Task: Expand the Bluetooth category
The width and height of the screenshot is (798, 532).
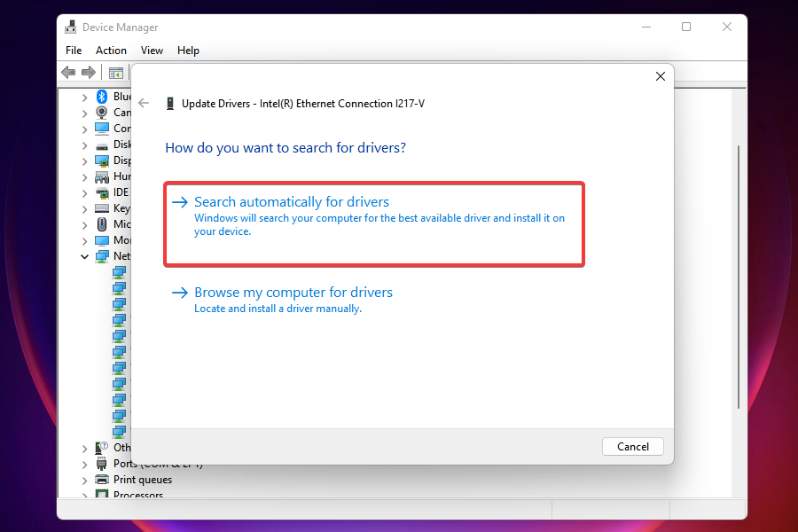Action: (84, 98)
